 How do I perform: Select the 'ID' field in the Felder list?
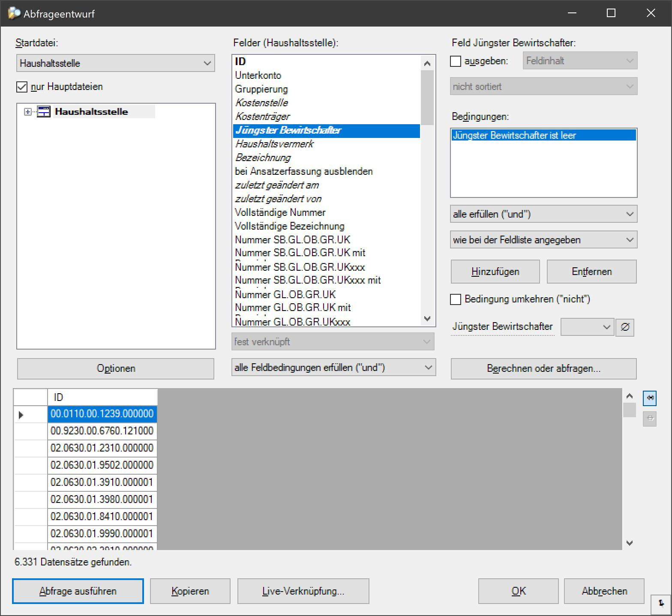pos(327,62)
